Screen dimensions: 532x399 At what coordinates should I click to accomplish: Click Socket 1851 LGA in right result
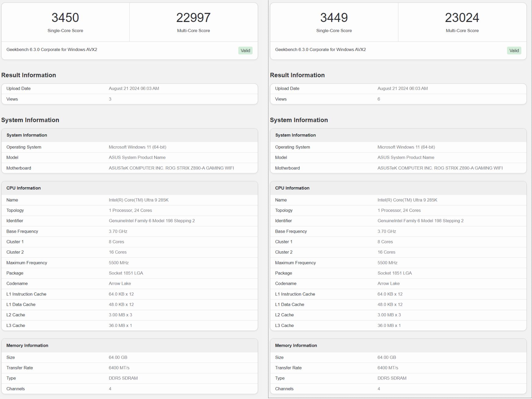click(395, 273)
